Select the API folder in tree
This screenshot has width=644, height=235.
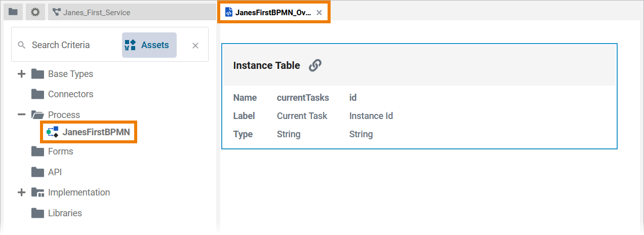[55, 172]
